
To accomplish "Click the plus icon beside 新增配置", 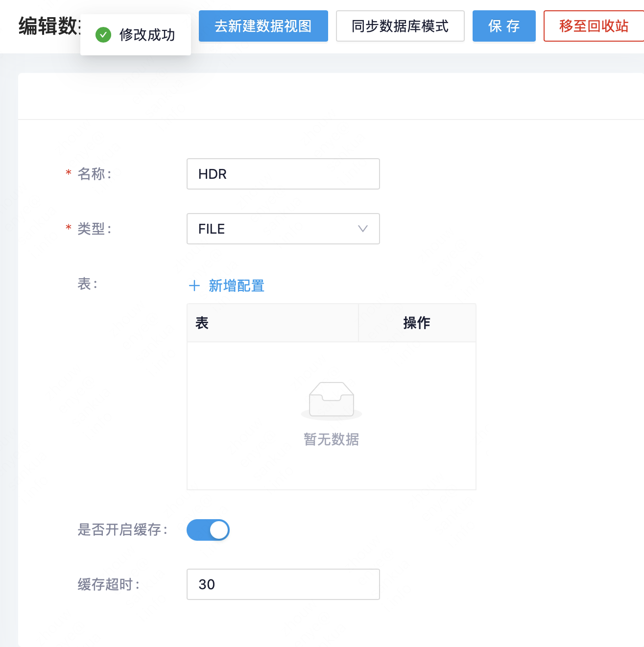I will coord(194,286).
